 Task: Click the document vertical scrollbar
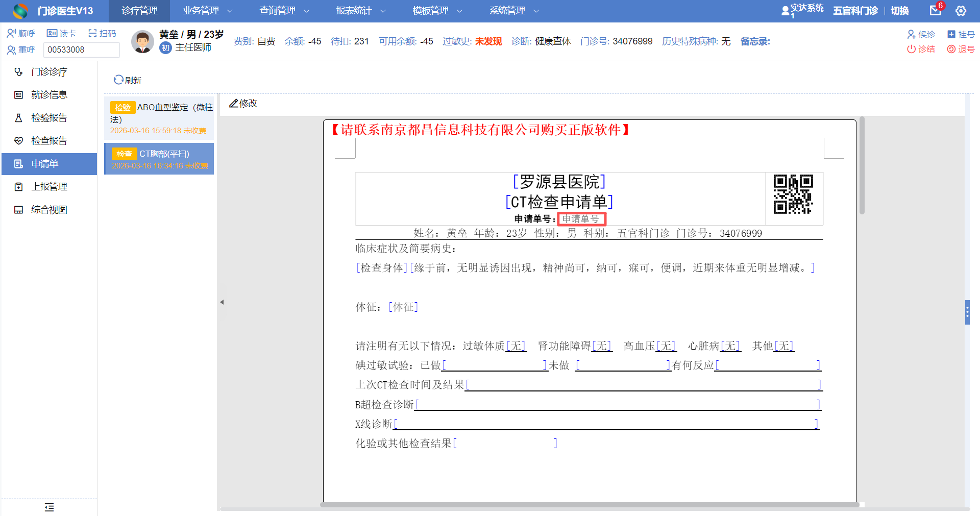coord(862,166)
